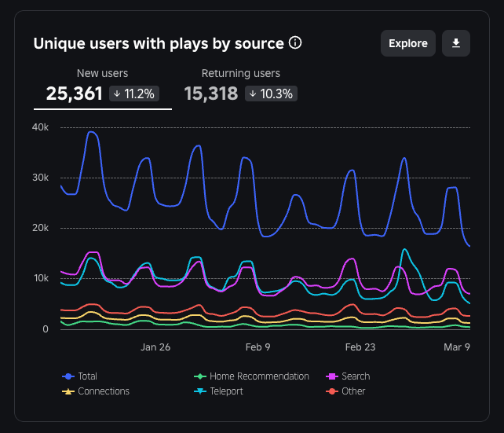The height and width of the screenshot is (433, 504).
Task: Open the Explore button
Action: point(408,43)
